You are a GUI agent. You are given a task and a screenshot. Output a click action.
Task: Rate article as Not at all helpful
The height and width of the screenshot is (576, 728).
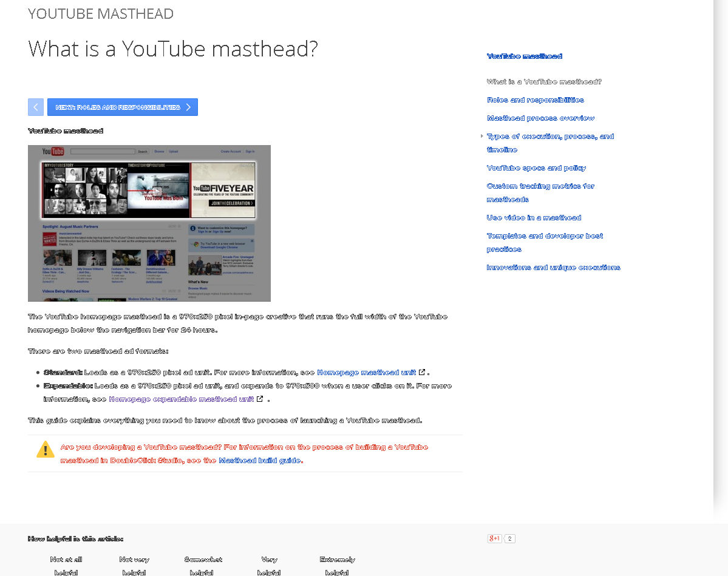pyautogui.click(x=66, y=566)
